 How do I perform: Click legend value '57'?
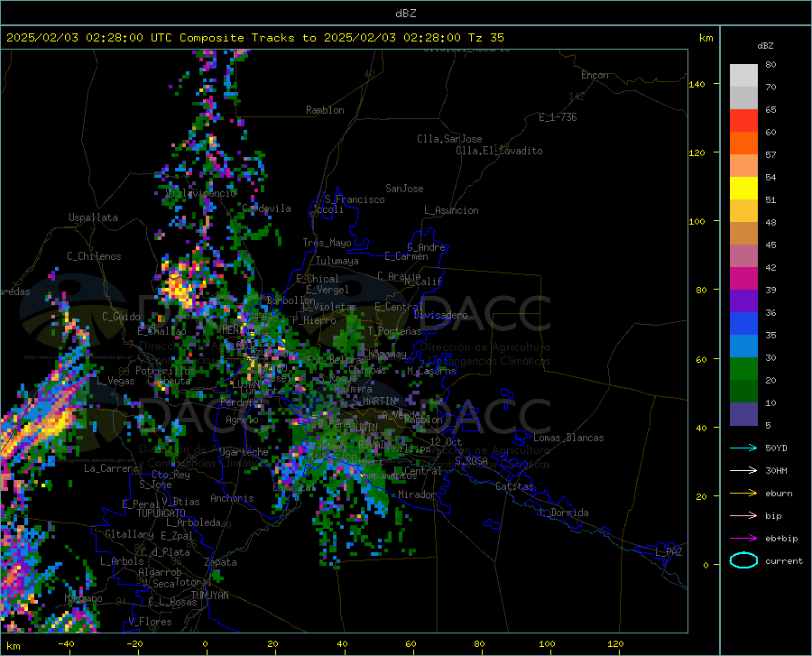click(770, 155)
